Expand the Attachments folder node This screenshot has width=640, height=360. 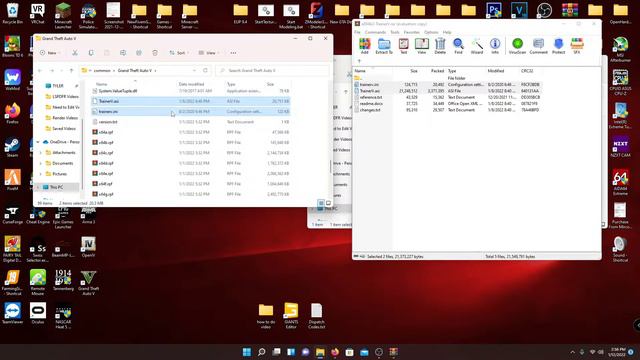[40, 153]
